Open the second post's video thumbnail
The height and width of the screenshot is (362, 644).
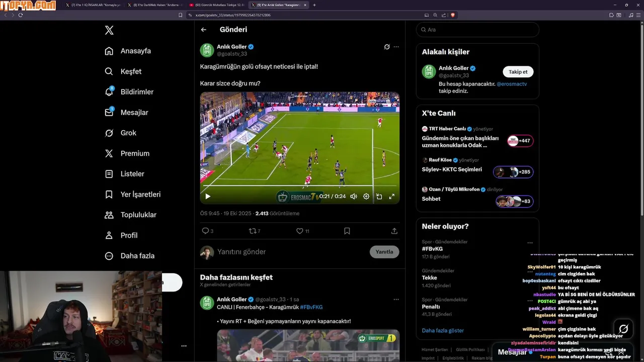click(x=308, y=345)
